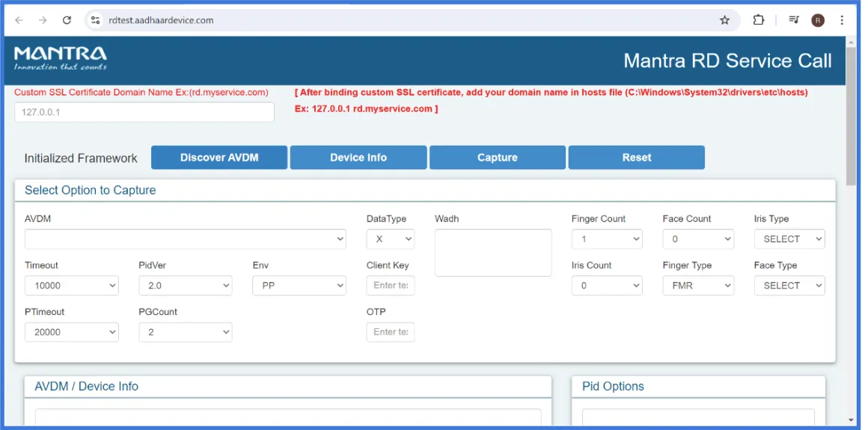Viewport: 868px width, 430px height.
Task: Go back with the browser back arrow
Action: tap(19, 20)
